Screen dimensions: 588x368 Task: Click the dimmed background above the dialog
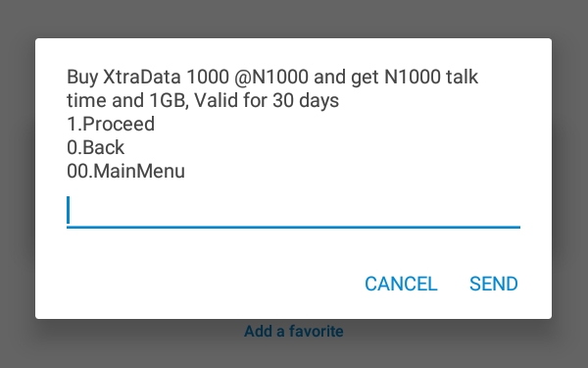294,19
